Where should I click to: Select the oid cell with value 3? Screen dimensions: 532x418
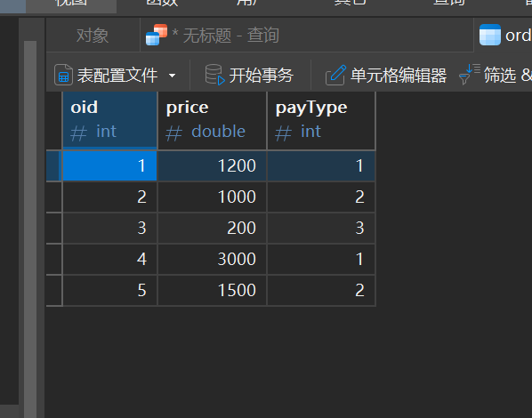pos(110,228)
